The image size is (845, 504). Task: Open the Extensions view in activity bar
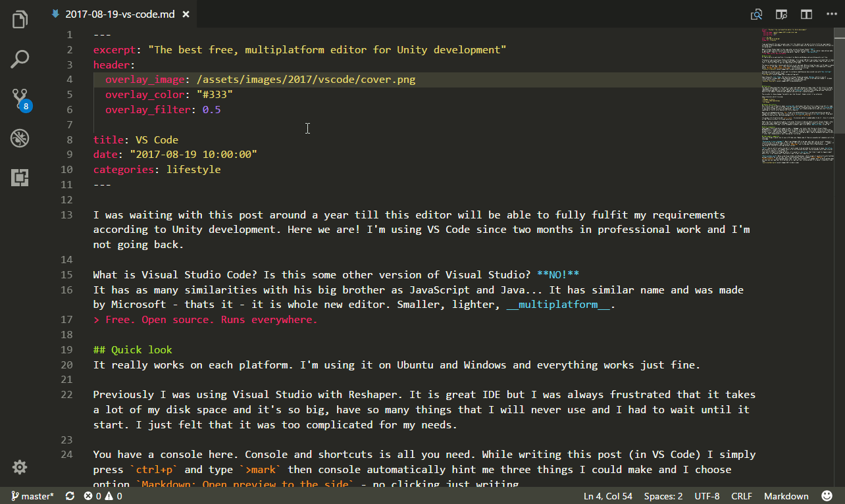(20, 178)
